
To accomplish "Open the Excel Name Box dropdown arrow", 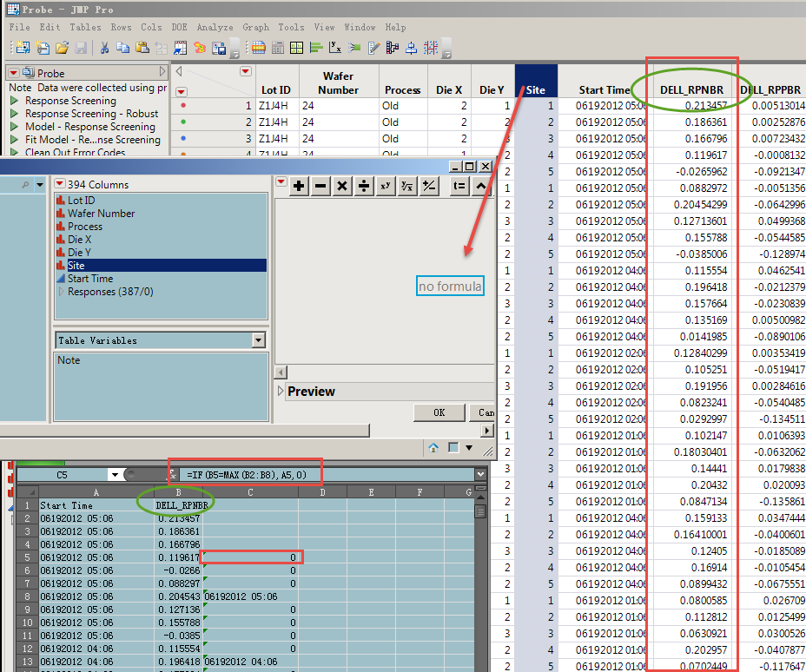I will click(114, 475).
